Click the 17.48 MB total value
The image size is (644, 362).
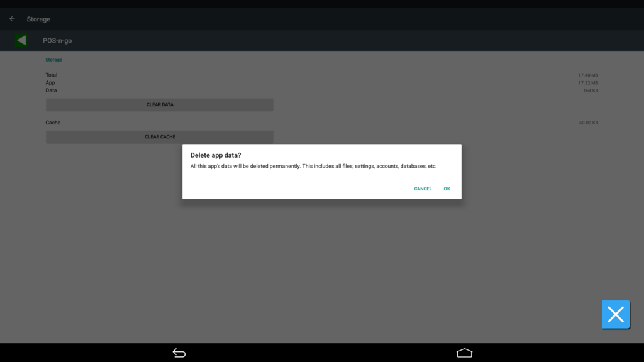(x=588, y=75)
